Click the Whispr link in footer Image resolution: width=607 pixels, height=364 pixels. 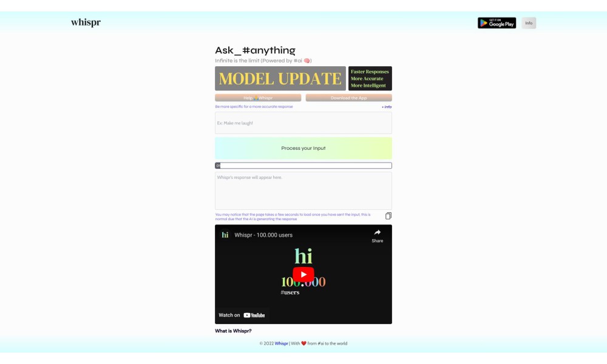tap(282, 343)
